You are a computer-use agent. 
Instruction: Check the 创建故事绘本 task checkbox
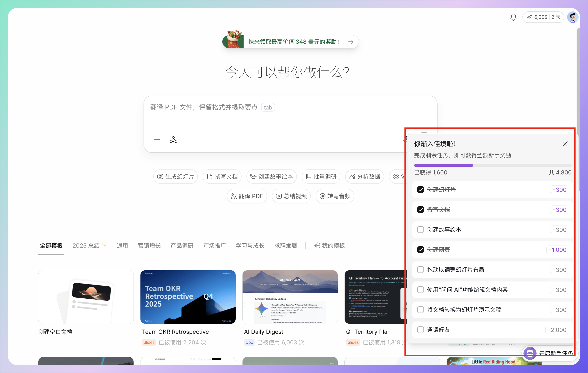point(420,230)
